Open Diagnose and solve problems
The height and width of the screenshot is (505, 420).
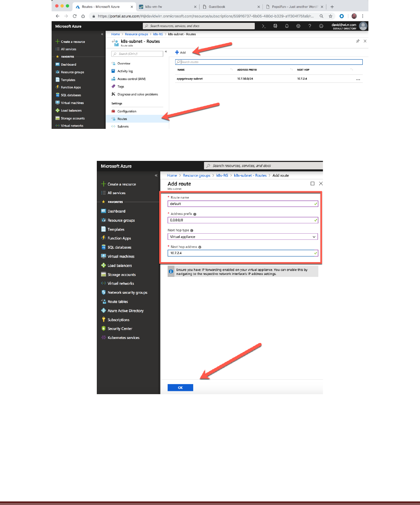click(x=137, y=94)
